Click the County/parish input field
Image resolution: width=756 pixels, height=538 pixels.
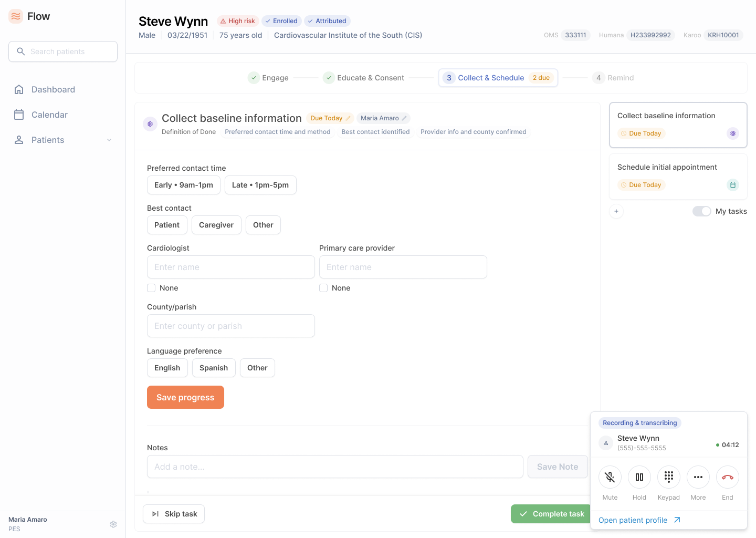tap(231, 326)
